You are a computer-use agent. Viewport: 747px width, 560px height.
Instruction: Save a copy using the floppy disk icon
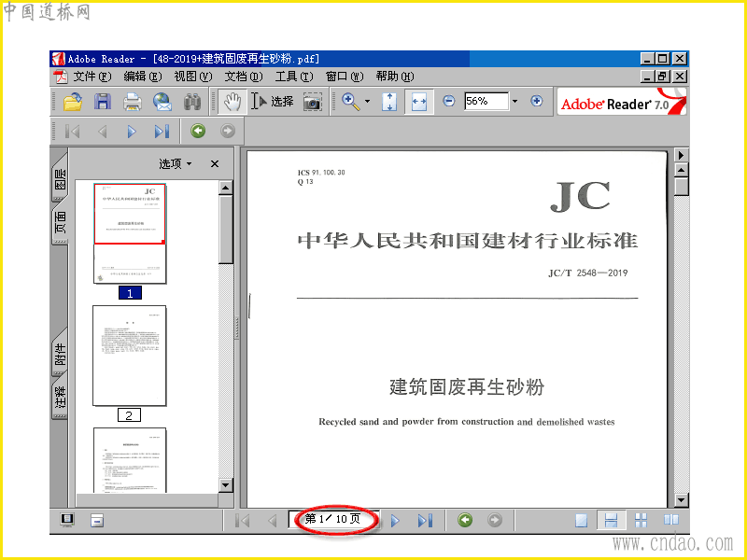point(103,102)
